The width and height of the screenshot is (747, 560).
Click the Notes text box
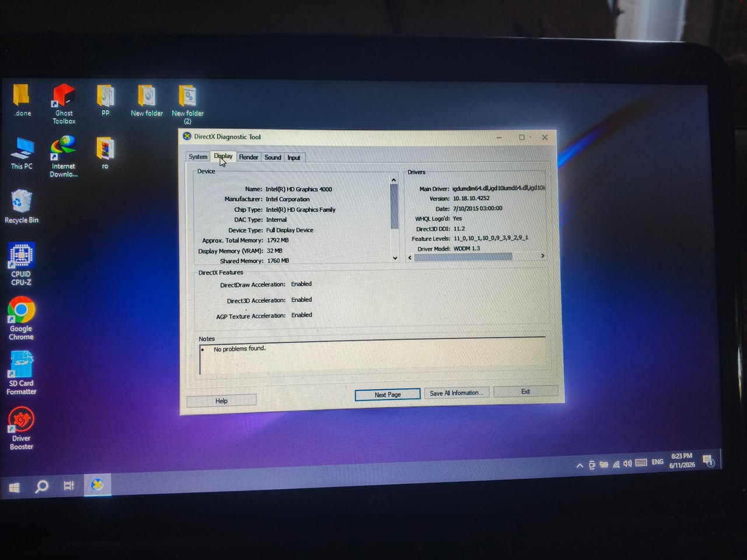(373, 356)
